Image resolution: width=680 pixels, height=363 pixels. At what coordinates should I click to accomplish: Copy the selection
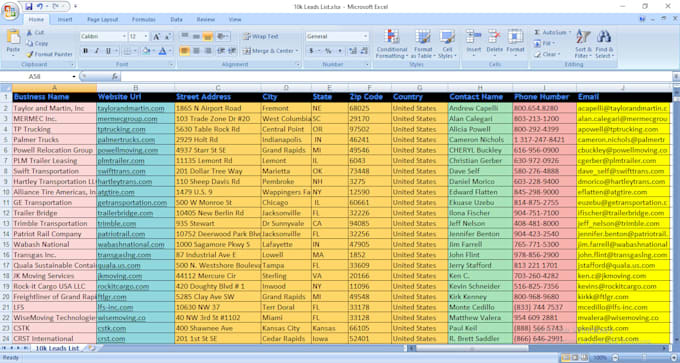click(37, 43)
